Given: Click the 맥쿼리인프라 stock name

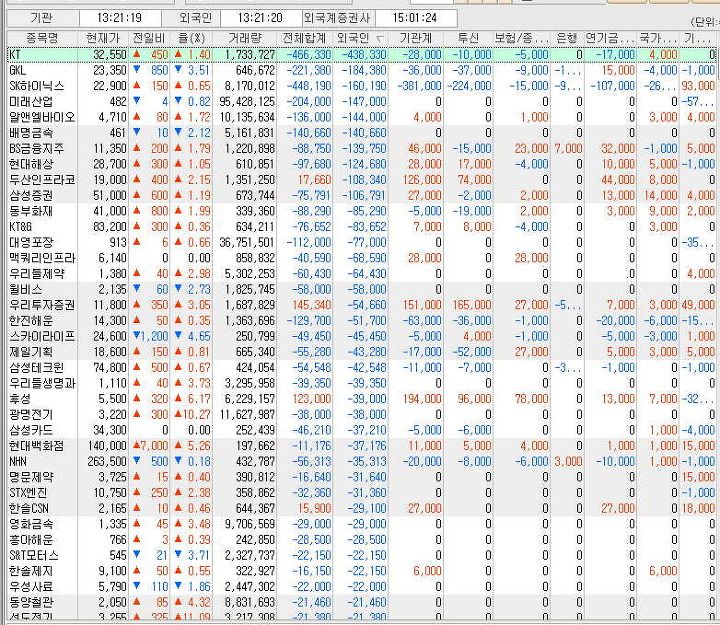Looking at the screenshot, I should pos(42,258).
